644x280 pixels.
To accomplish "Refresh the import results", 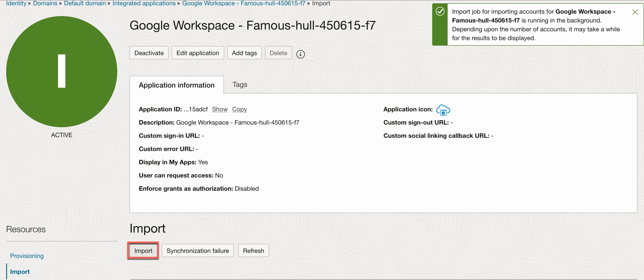I will (x=253, y=250).
